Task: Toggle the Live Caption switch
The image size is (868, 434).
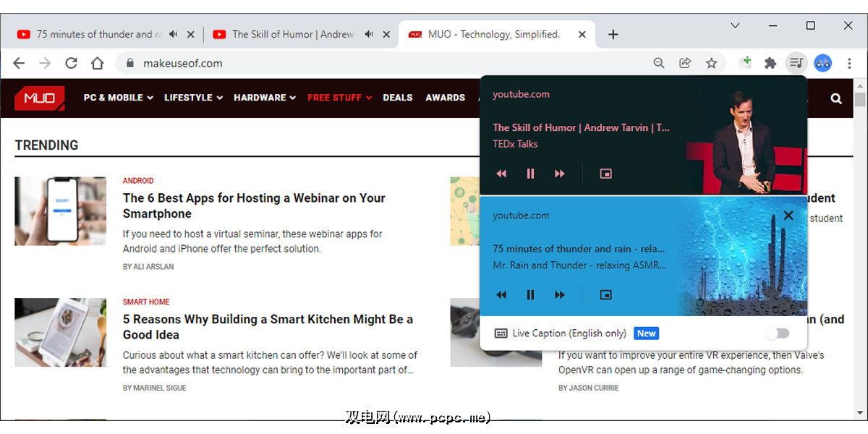Action: click(x=777, y=333)
